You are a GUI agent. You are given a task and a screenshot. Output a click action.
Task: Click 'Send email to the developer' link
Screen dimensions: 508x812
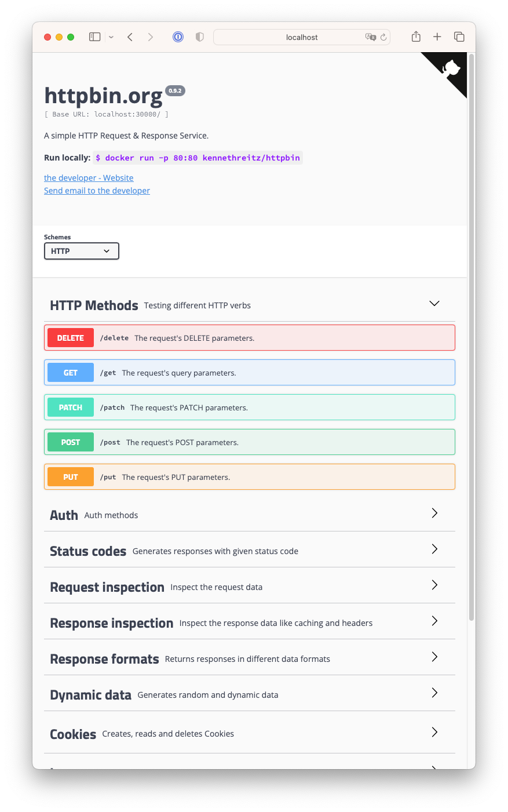pos(97,191)
